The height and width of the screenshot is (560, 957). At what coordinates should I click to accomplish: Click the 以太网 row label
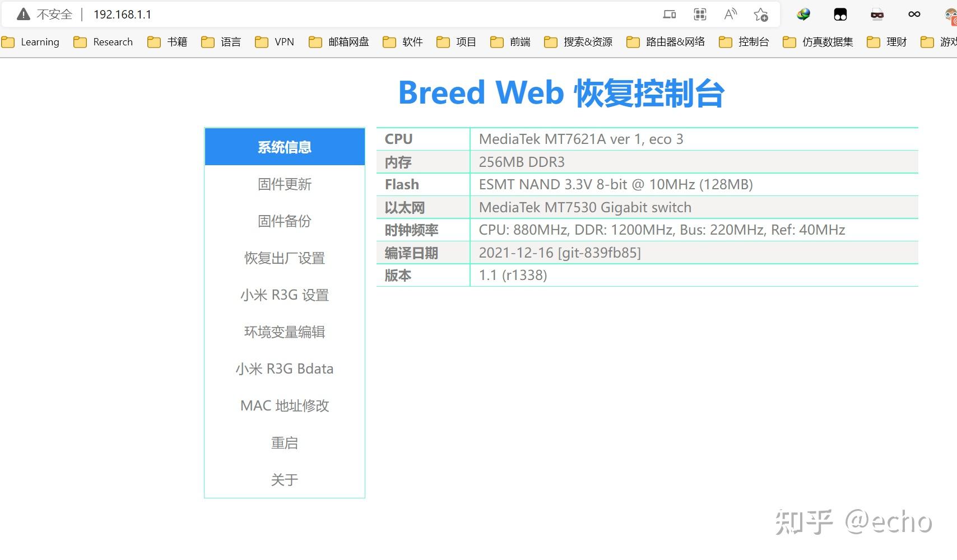[405, 208]
